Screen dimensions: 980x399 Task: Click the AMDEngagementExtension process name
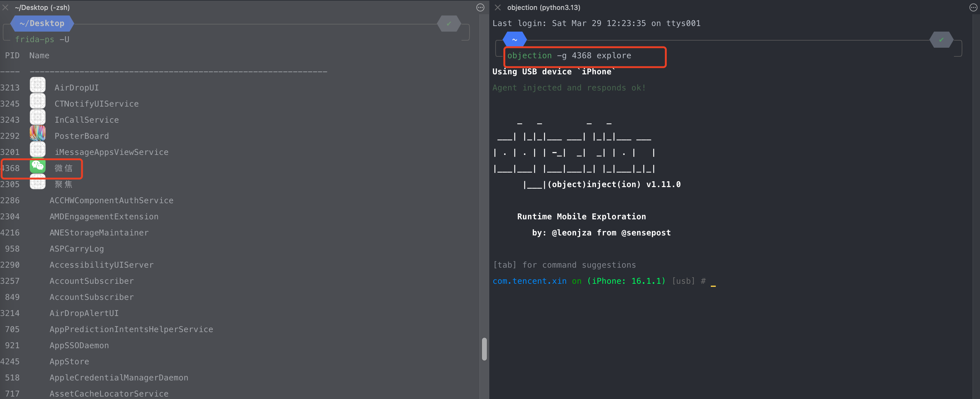click(104, 217)
